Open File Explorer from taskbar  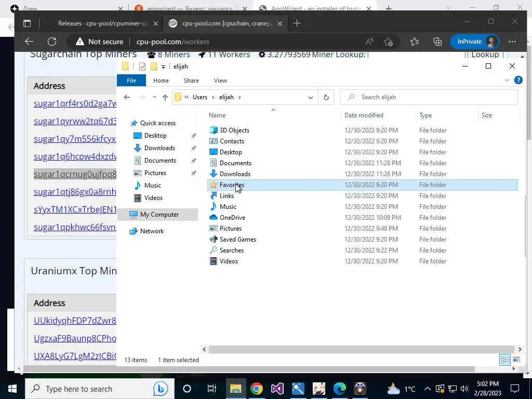point(235,389)
